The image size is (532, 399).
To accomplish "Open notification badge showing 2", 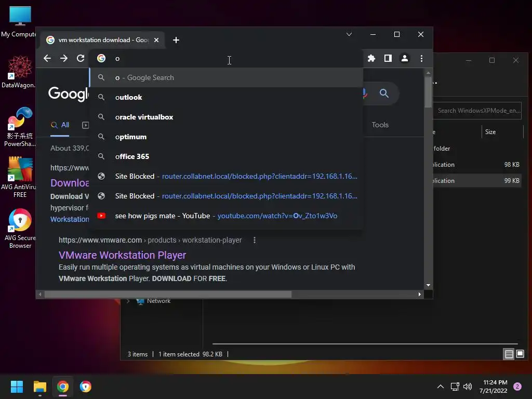I will pyautogui.click(x=517, y=387).
